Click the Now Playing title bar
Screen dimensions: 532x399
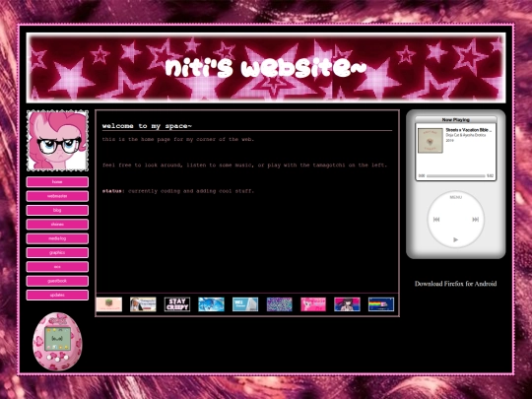click(456, 119)
